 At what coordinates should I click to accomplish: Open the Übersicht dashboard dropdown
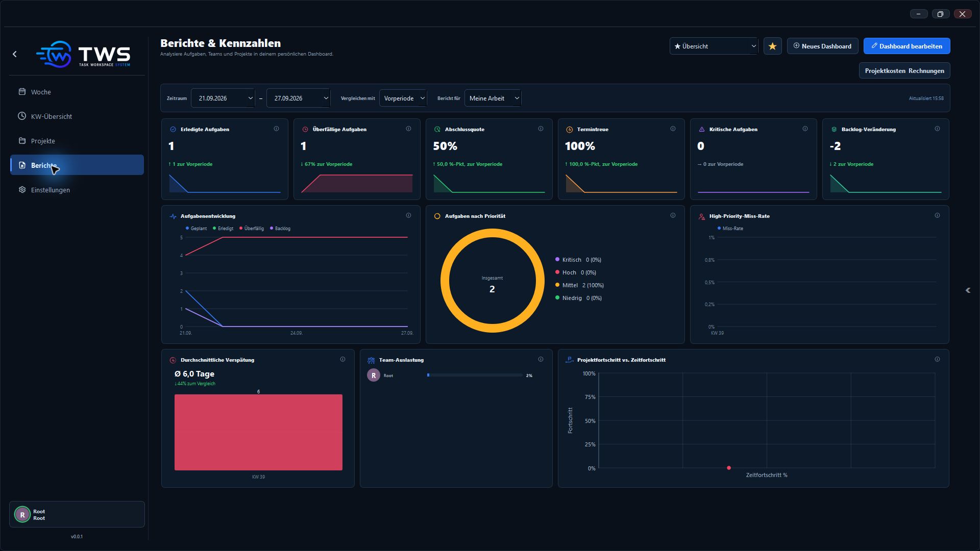(714, 46)
